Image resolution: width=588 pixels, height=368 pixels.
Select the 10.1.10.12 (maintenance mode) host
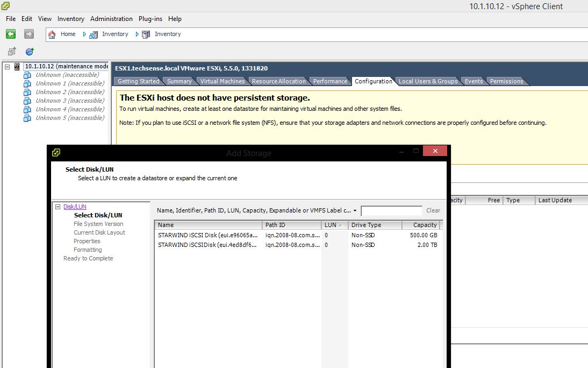tap(66, 67)
